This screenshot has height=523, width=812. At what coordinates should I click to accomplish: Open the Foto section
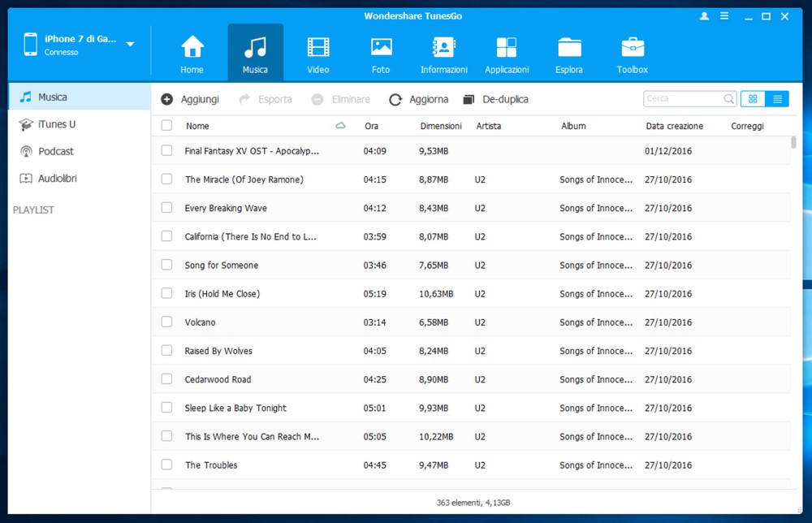coord(381,54)
